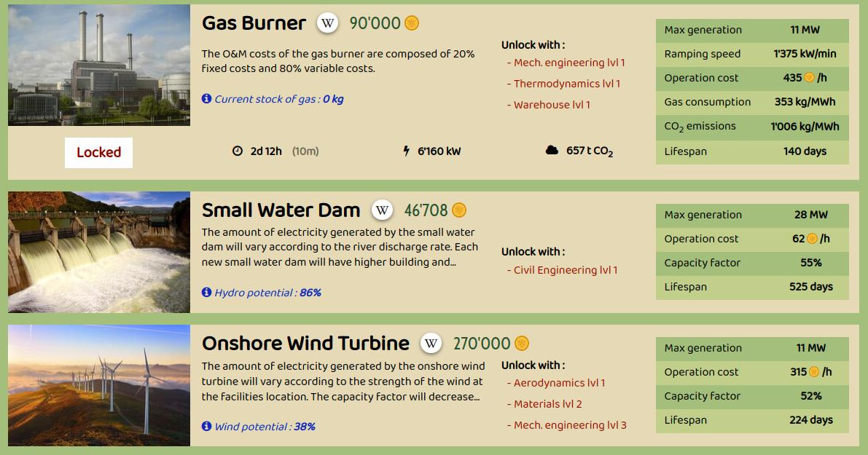868x455 pixels.
Task: Click the 270'000 price of Onshore Wind Turbine
Action: pos(482,344)
